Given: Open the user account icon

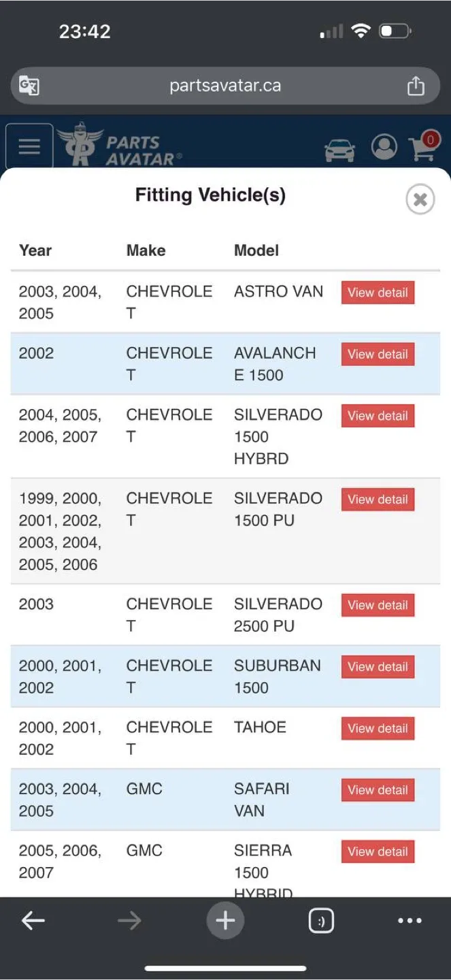Looking at the screenshot, I should (x=384, y=147).
